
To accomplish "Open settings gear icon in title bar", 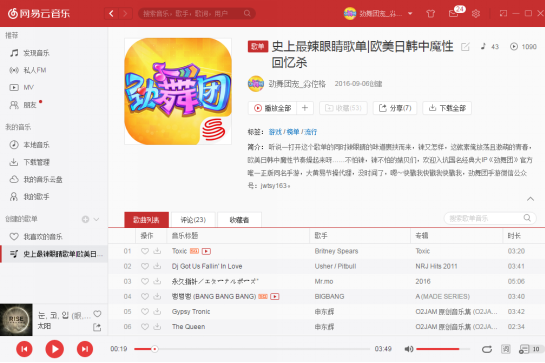I will pyautogui.click(x=475, y=14).
